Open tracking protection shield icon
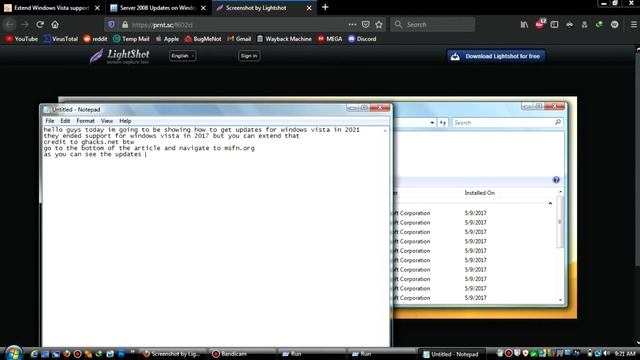This screenshot has width=640, height=360. 111,25
